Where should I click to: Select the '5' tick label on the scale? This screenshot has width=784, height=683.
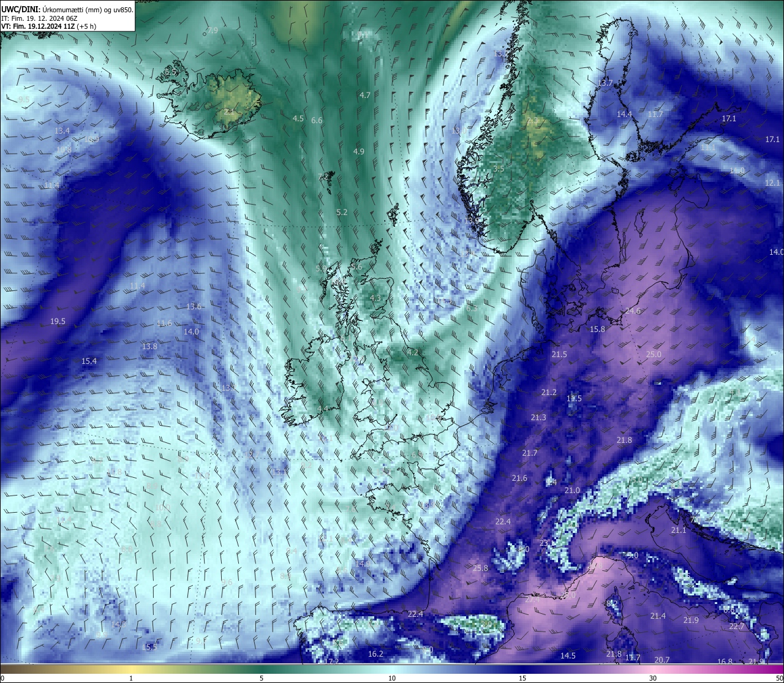pos(262,678)
